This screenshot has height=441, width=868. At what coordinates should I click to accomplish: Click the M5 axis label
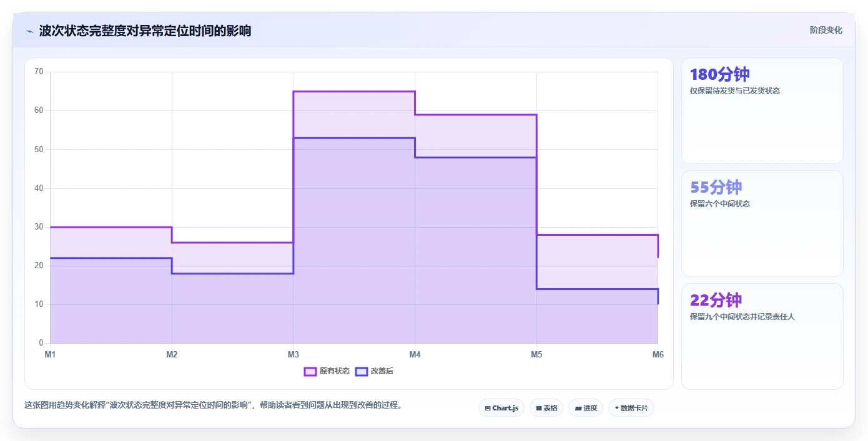click(536, 354)
